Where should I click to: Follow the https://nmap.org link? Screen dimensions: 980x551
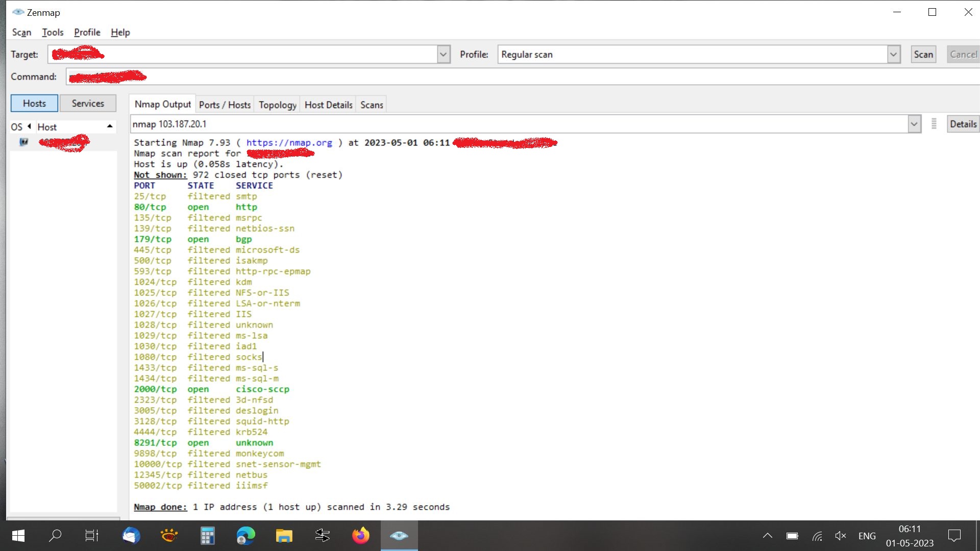(289, 143)
